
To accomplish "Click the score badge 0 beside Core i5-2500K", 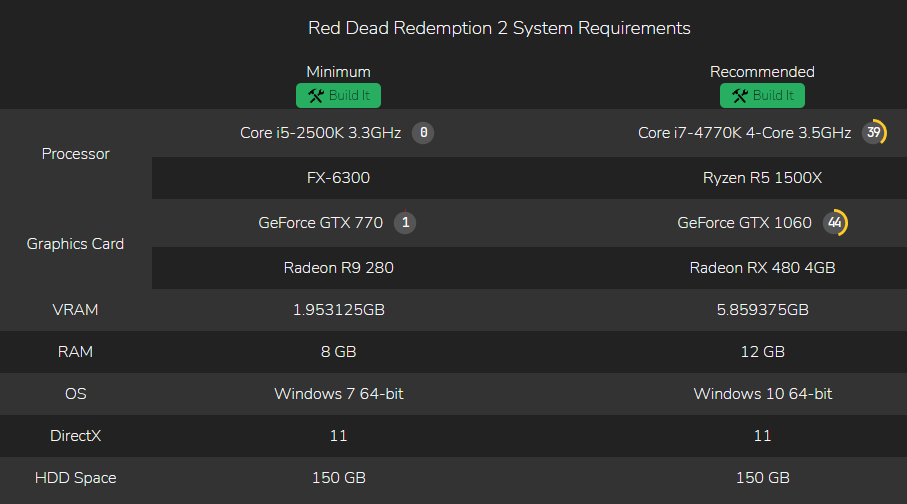I will tap(423, 133).
